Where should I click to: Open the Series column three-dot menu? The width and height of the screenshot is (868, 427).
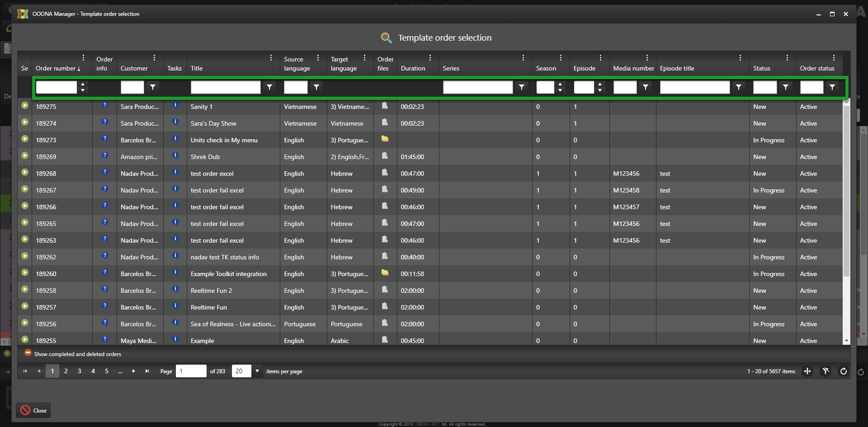[x=523, y=58]
